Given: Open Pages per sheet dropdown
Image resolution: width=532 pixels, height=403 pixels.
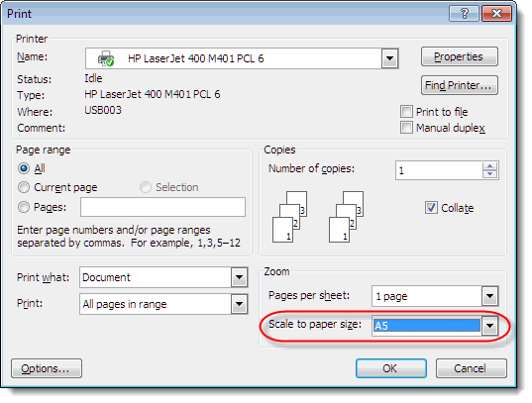Looking at the screenshot, I should click(489, 296).
